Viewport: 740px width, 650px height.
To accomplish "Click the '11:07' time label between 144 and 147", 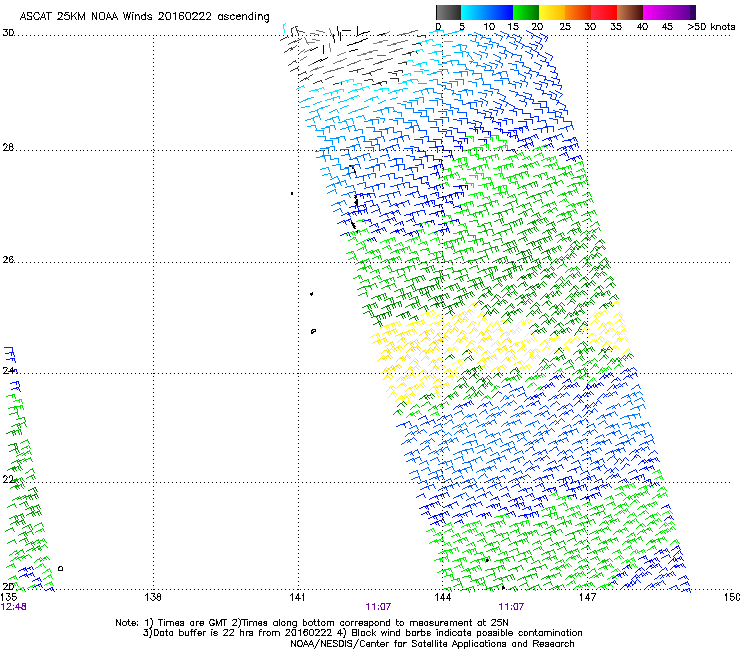I will point(511,607).
